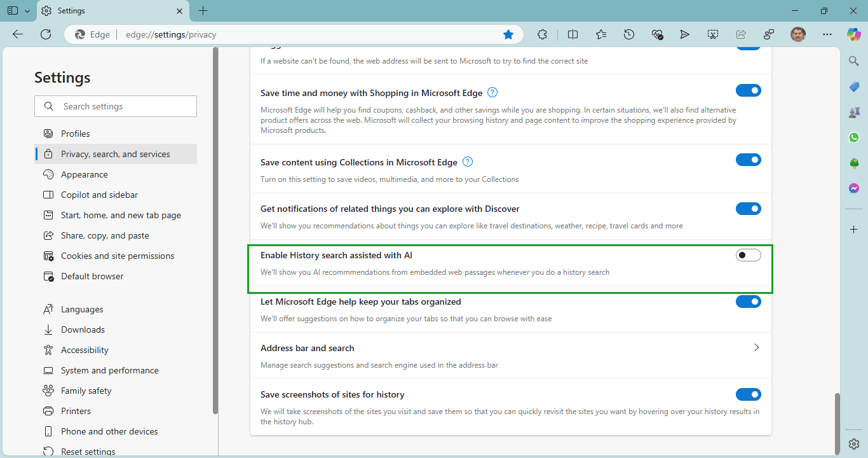Viewport: 868px width, 458px height.
Task: Open info icon beside Collections setting
Action: pyautogui.click(x=468, y=162)
